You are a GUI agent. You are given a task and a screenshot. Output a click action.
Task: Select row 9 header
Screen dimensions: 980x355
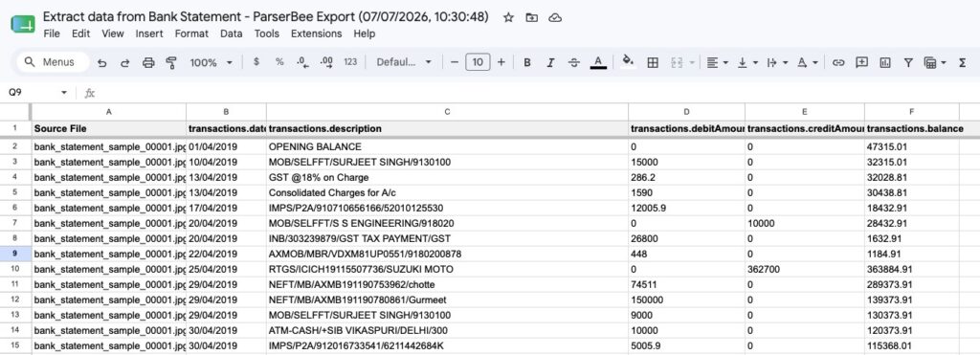pyautogui.click(x=15, y=254)
